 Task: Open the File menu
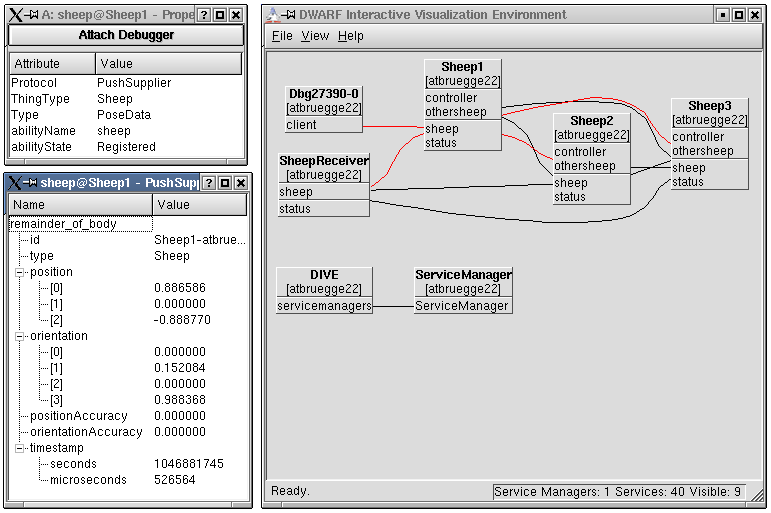tap(282, 36)
